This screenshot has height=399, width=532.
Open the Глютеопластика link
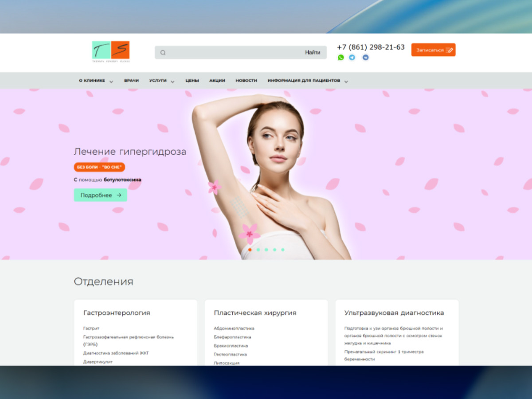(230, 354)
